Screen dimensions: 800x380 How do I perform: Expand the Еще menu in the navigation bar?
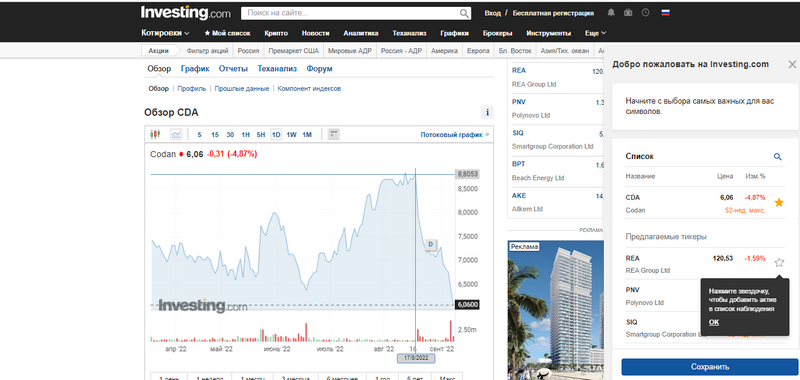point(595,33)
